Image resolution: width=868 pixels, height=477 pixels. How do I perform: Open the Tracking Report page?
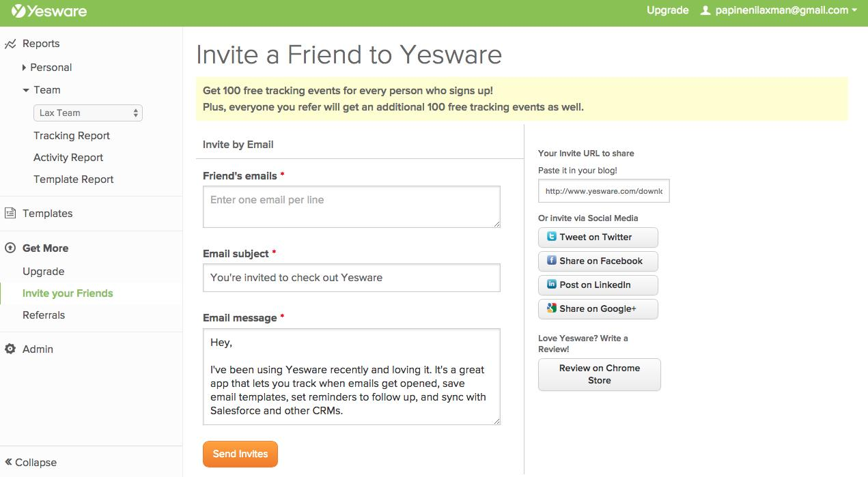(72, 136)
